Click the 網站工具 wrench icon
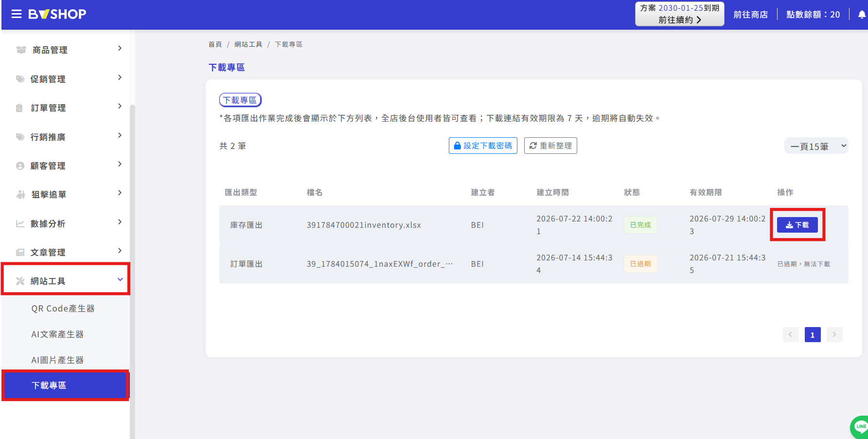Viewport: 868px width, 439px height. (20, 281)
